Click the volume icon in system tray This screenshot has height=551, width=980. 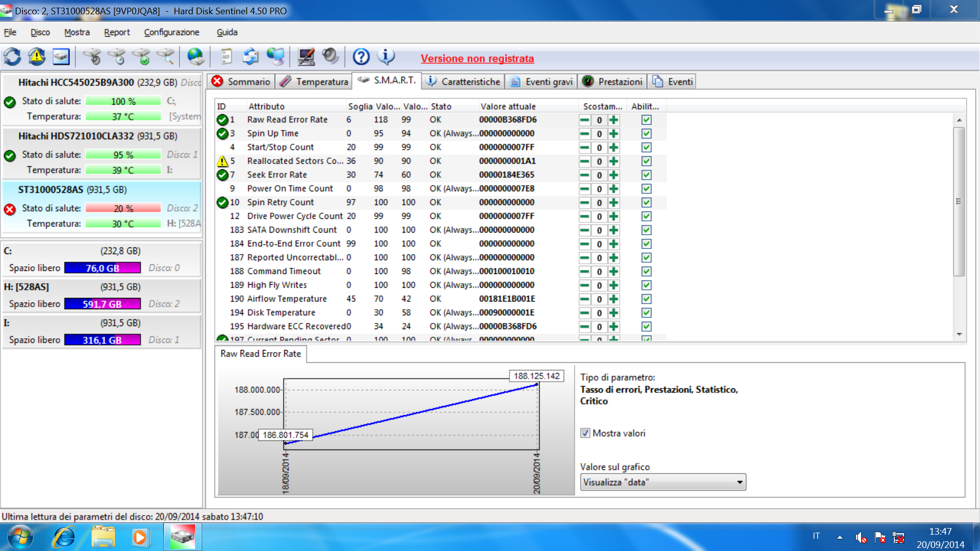pyautogui.click(x=861, y=537)
